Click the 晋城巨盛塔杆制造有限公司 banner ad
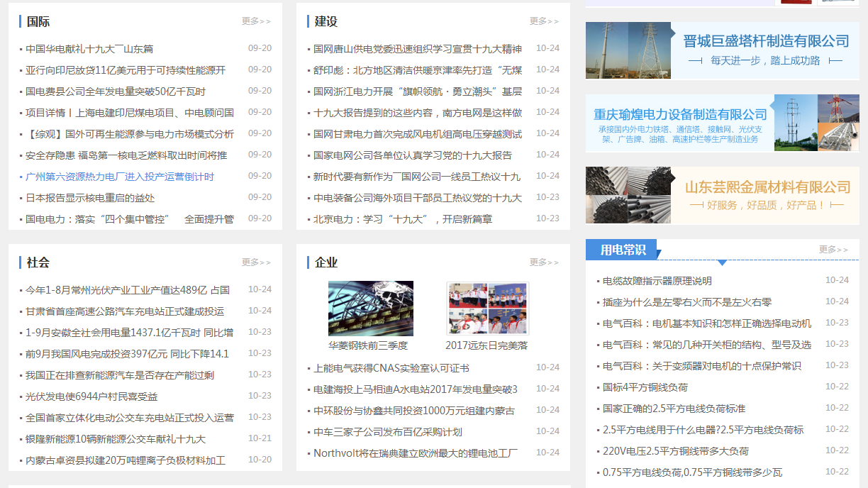The width and height of the screenshot is (868, 488). (722, 50)
